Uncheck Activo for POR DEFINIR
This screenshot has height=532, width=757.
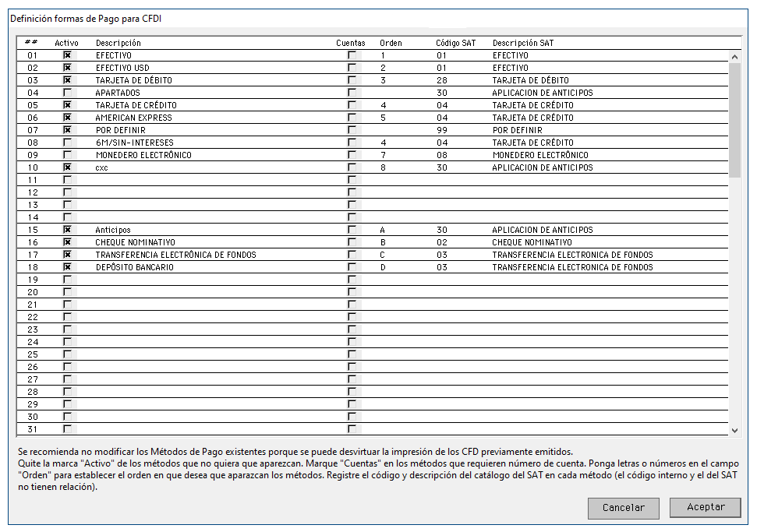point(67,130)
